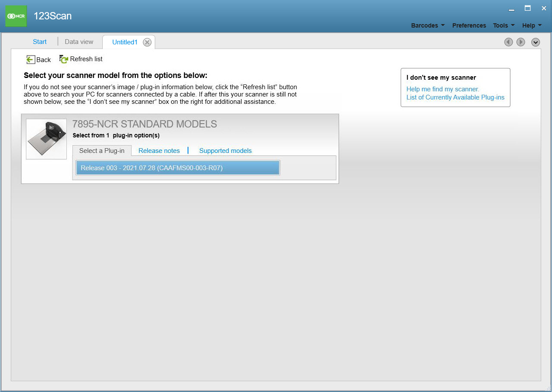Open the Release notes tab
The height and width of the screenshot is (392, 552).
pyautogui.click(x=159, y=151)
